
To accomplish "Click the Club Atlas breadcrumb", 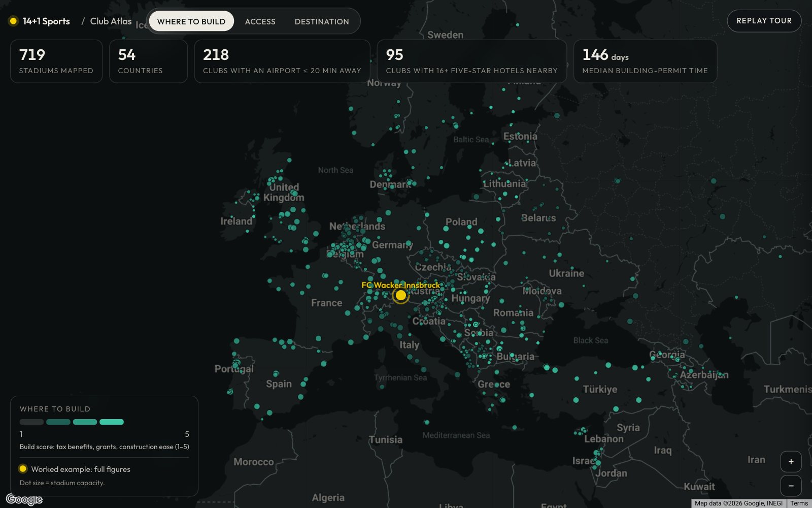I will point(111,21).
